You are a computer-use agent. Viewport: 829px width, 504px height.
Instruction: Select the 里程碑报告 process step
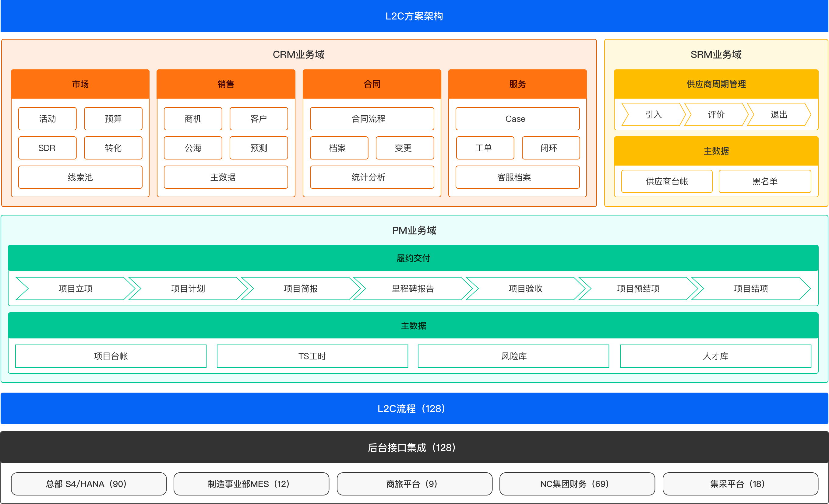(x=413, y=289)
